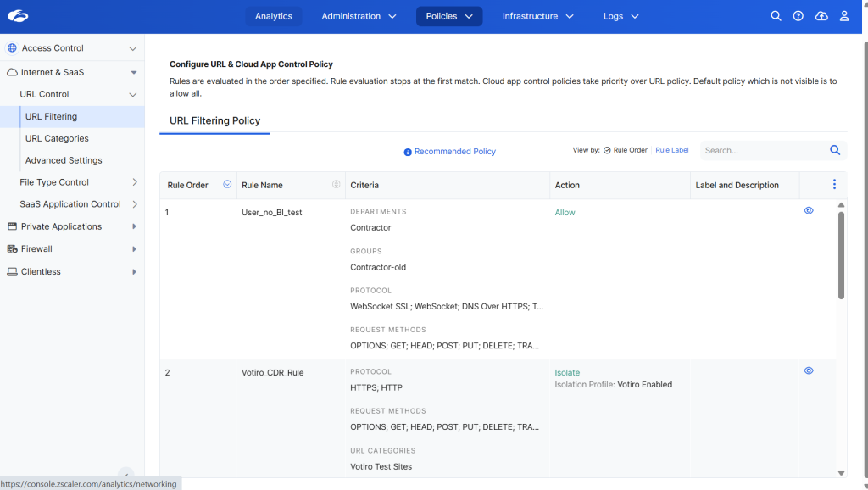View rule Votiro_CDR_Rule eye icon
Screen dimensions: 868x490
pyautogui.click(x=809, y=370)
